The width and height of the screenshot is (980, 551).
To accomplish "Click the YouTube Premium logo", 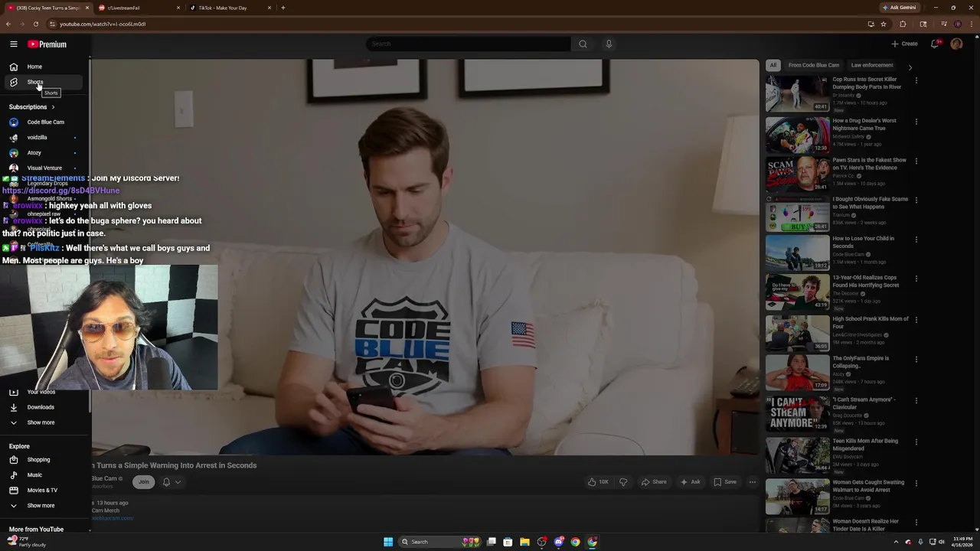I will 47,44.
